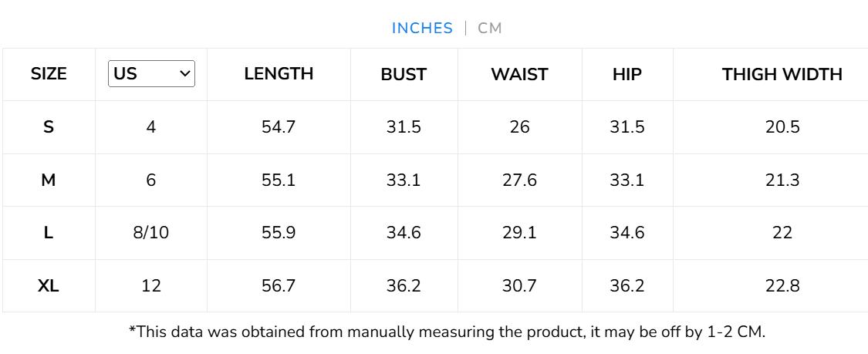Click the 36.2 bust value for XL
The image size is (868, 354).
pyautogui.click(x=404, y=286)
